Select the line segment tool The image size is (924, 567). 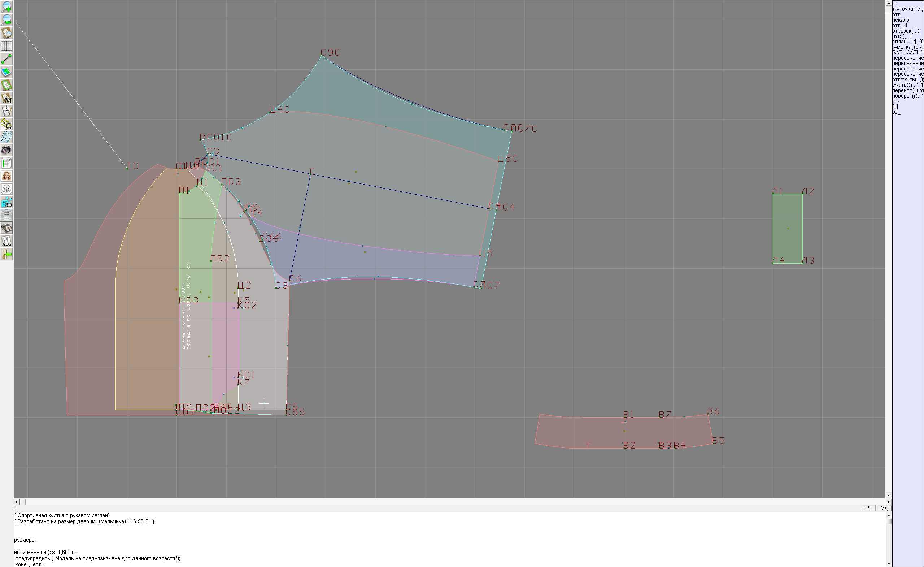pos(6,59)
